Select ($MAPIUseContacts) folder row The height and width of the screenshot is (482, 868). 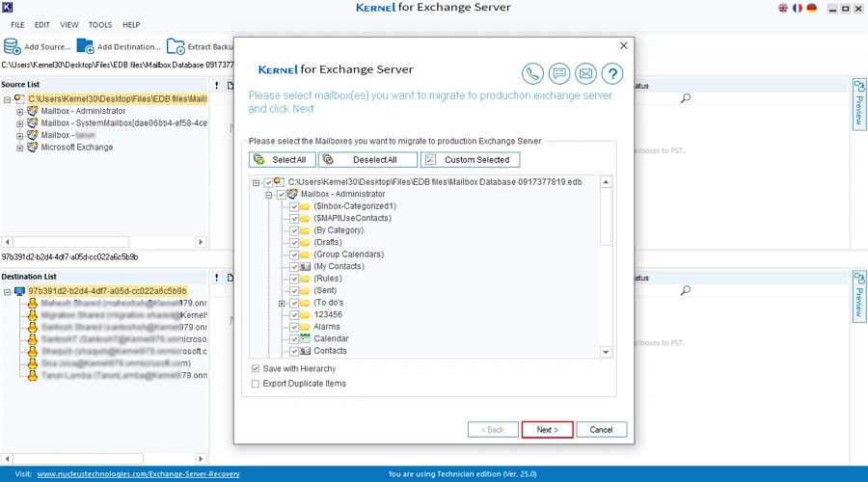(x=353, y=218)
